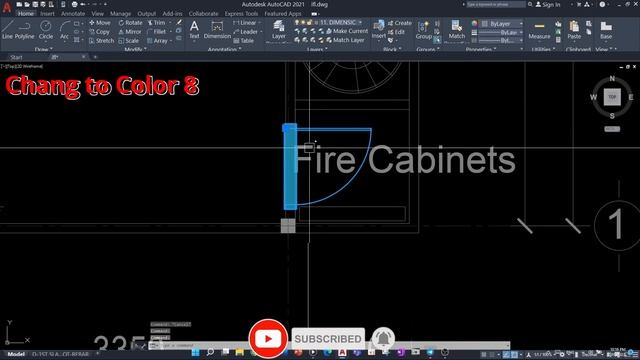Click the Sign In button

(548, 4)
